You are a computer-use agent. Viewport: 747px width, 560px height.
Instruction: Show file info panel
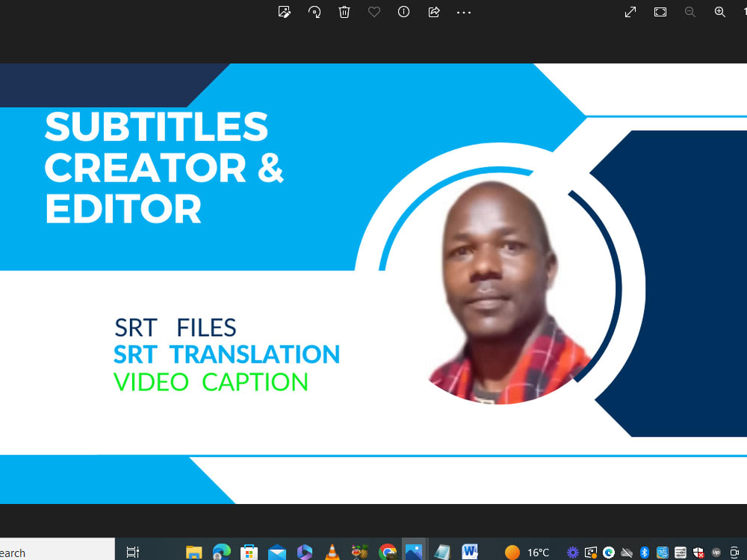click(x=403, y=12)
